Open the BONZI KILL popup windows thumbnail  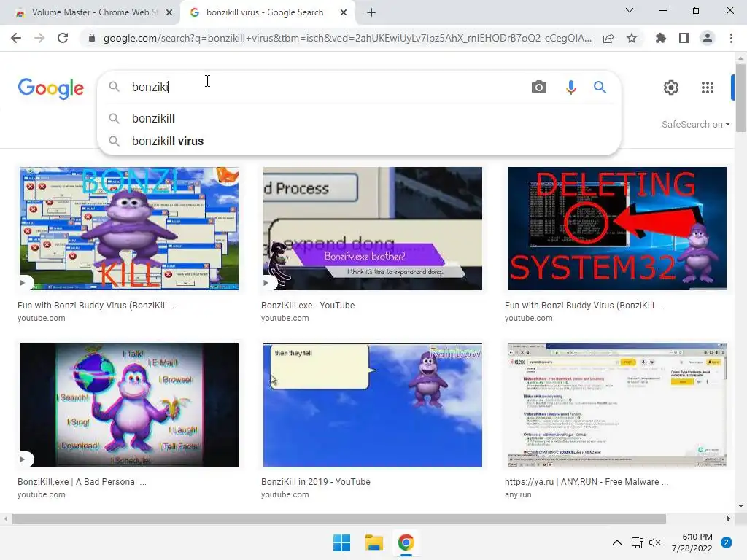[129, 228]
